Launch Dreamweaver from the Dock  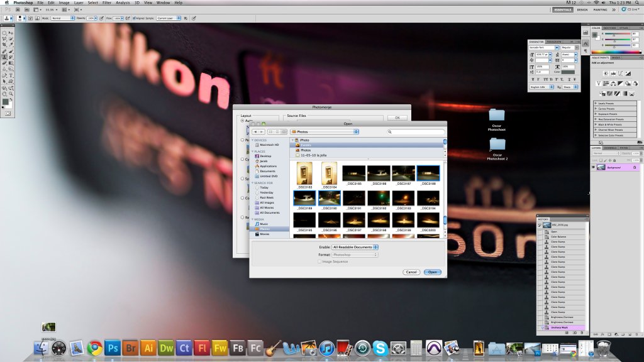click(x=166, y=348)
